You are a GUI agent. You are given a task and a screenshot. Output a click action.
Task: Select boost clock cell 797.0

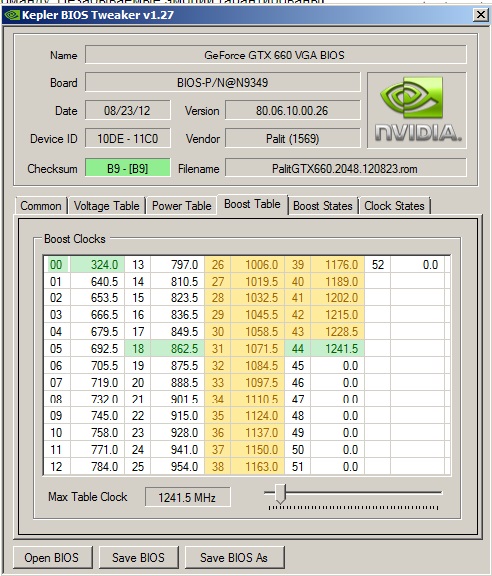177,264
